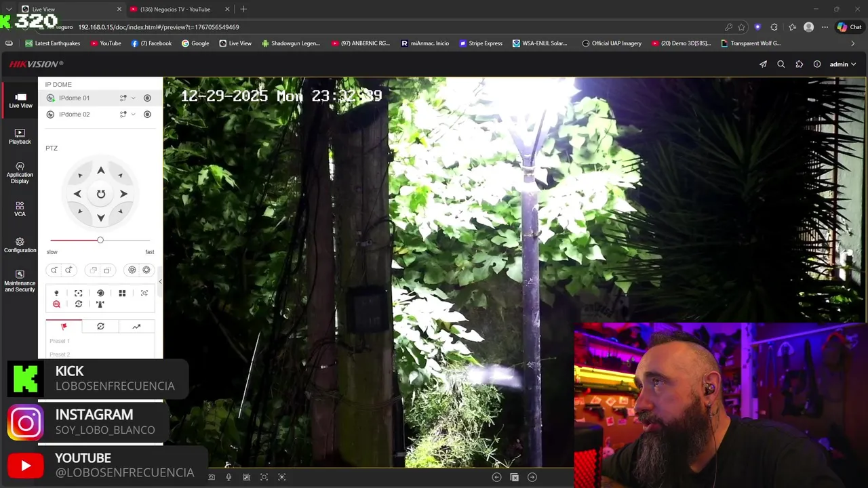Select camera IPdome 02

(x=74, y=115)
